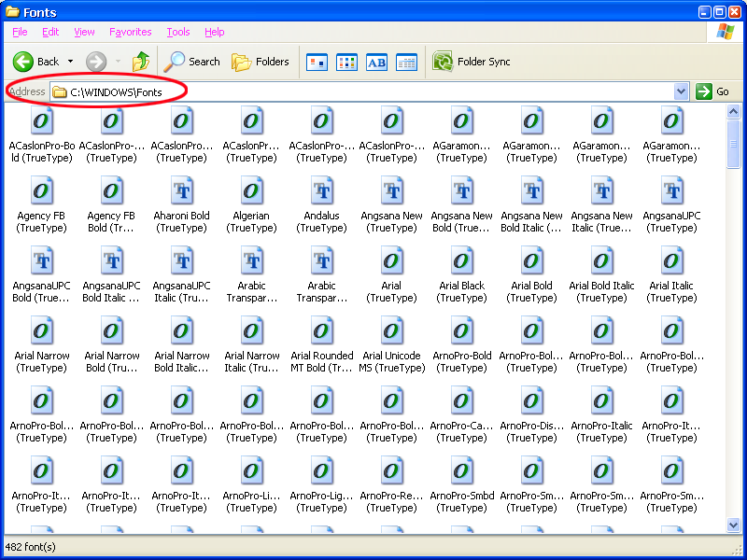Select the Aharoni Bold font icon

pos(182,192)
